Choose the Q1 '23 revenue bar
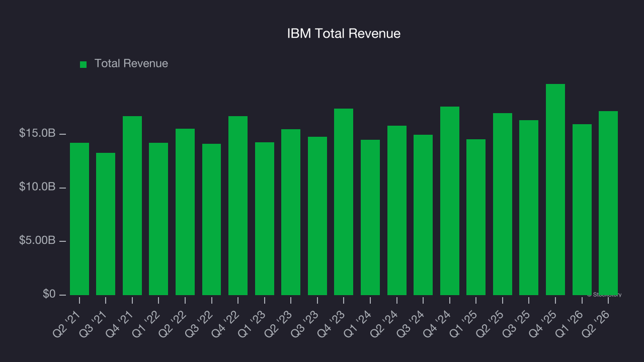The image size is (644, 362). coord(265,219)
